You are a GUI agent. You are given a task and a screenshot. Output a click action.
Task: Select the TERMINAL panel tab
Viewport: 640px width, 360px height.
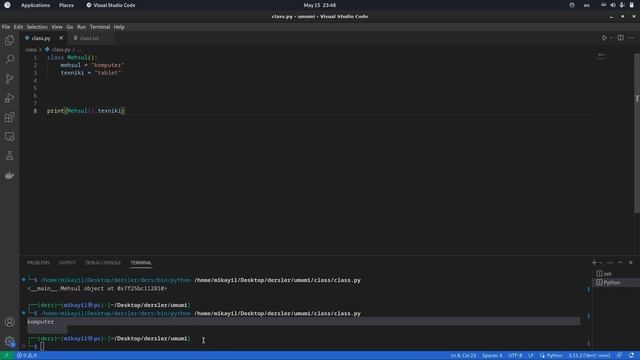point(141,263)
